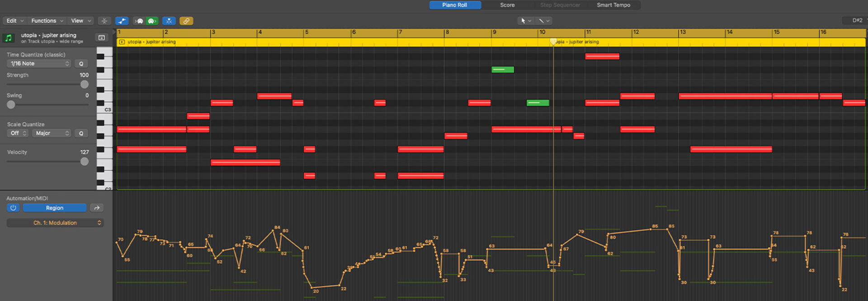868x301 pixels.
Task: Open the region inspector float button
Action: click(x=102, y=38)
